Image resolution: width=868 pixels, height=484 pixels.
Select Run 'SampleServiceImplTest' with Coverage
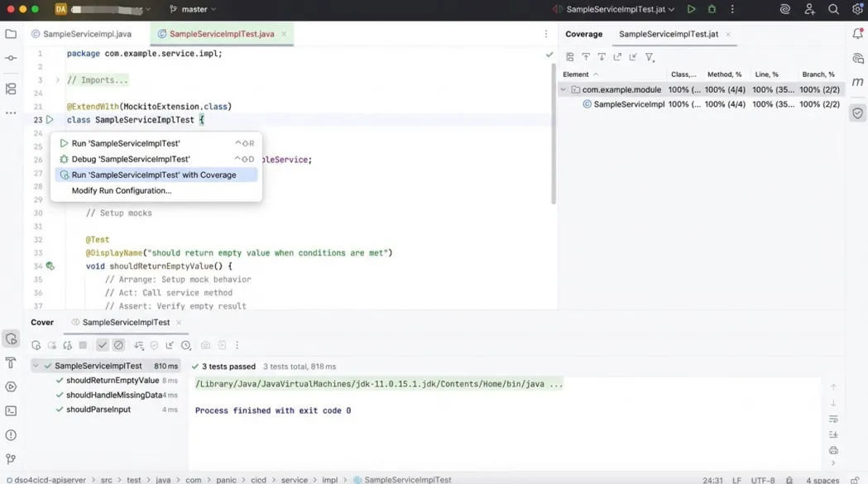pyautogui.click(x=154, y=175)
